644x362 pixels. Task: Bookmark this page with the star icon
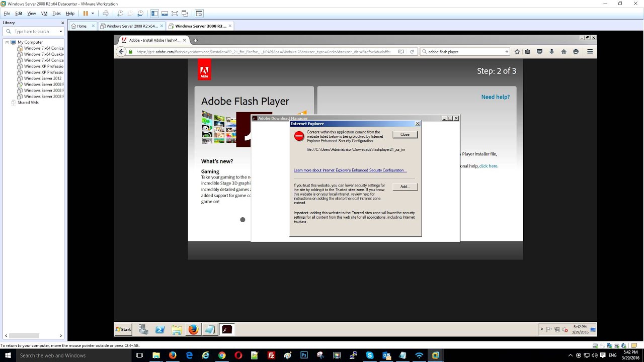517,52
